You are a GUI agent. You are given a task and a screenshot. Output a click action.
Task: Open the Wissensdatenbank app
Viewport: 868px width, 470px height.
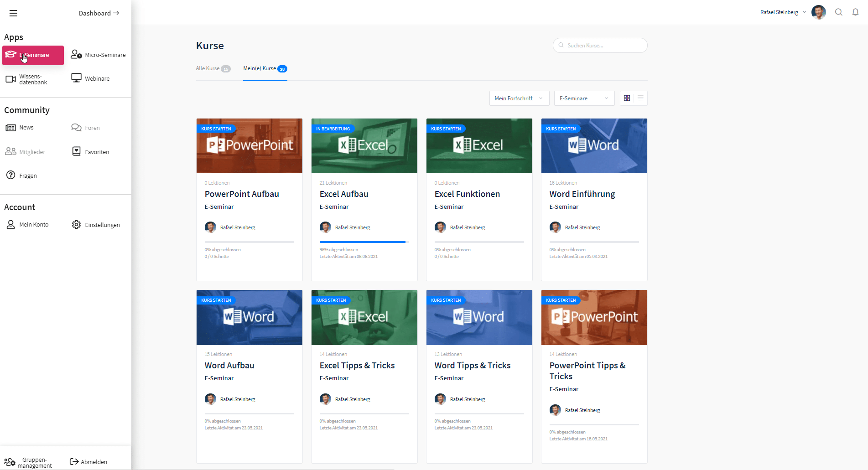(27, 79)
